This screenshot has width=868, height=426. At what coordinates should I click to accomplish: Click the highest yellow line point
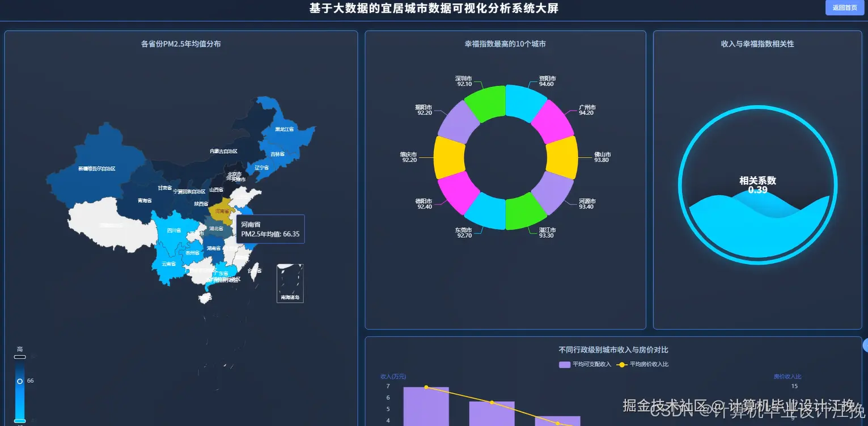tap(426, 387)
